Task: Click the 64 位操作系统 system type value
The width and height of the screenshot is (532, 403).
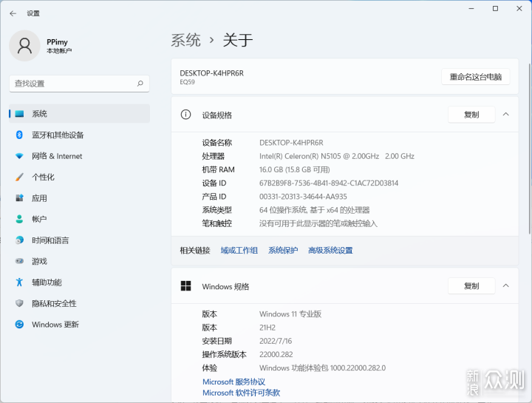Action: (314, 210)
